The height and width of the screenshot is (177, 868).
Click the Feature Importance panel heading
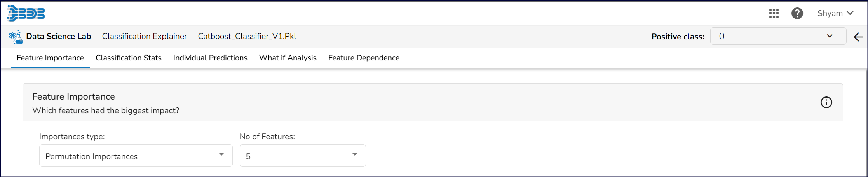pyautogui.click(x=73, y=96)
